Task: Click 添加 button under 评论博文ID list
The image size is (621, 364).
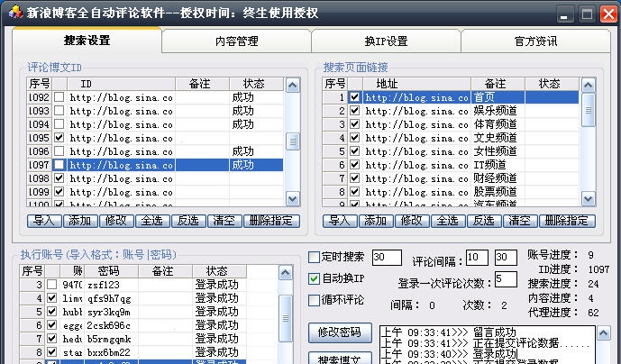Action: pyautogui.click(x=80, y=221)
